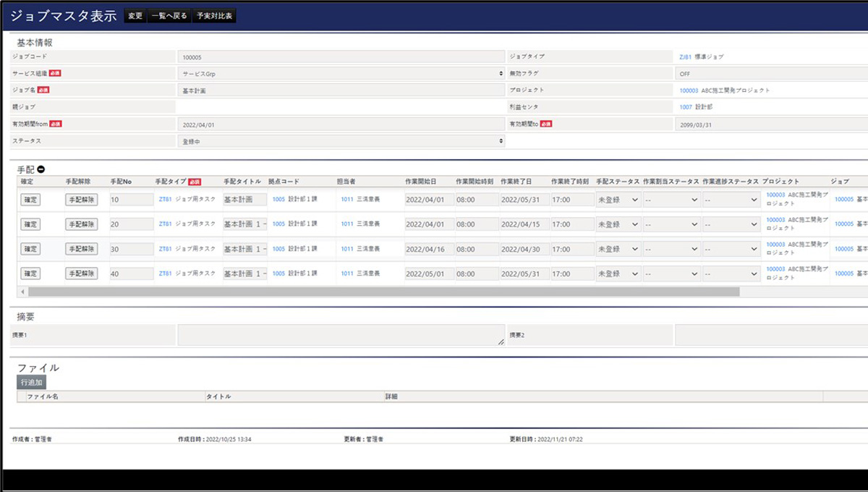Follow the 利益センタ link 1007
Image resolution: width=868 pixels, height=492 pixels.
tap(686, 107)
